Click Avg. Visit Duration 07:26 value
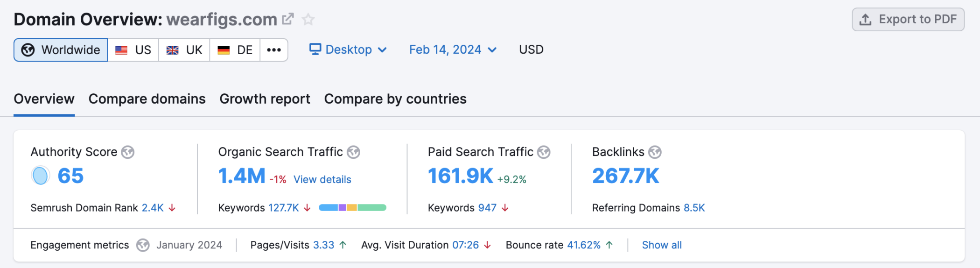Screen dimensions: 980x268 tap(466, 245)
